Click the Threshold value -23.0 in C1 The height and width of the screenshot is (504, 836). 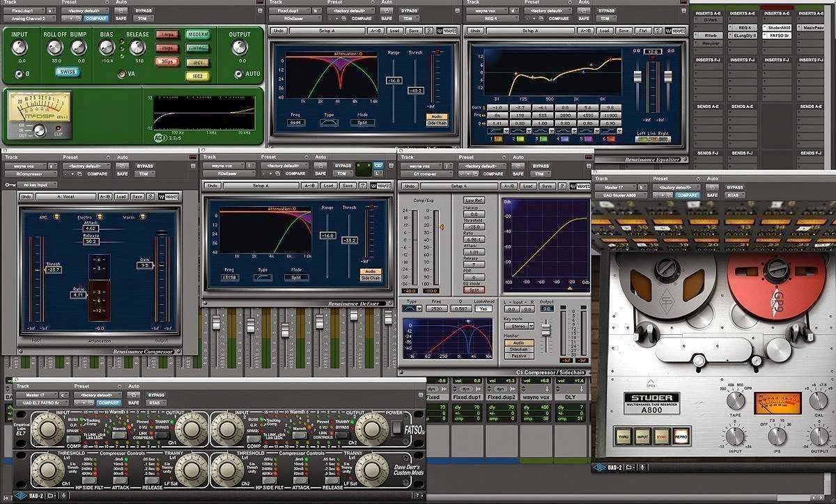[x=473, y=226]
